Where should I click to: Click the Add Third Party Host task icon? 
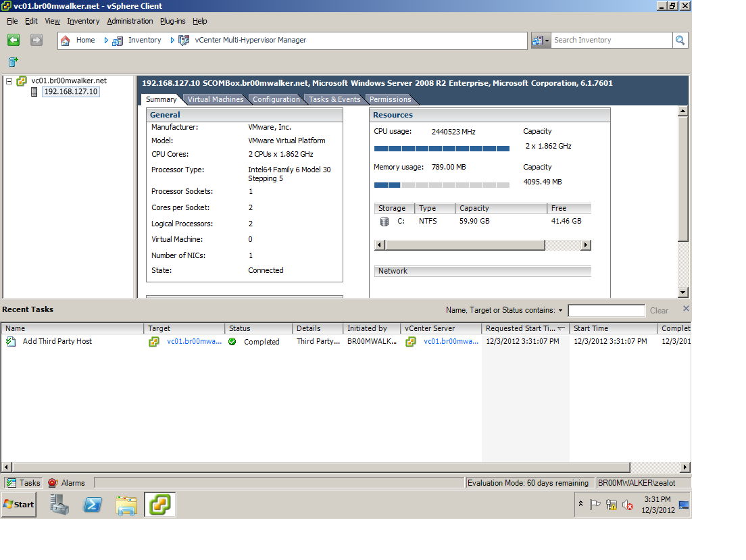pos(10,341)
